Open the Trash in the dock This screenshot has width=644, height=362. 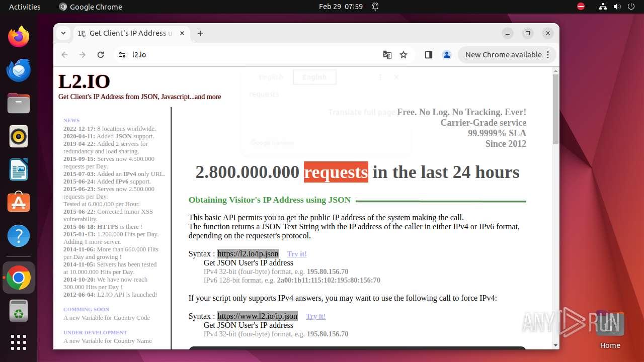(x=19, y=311)
